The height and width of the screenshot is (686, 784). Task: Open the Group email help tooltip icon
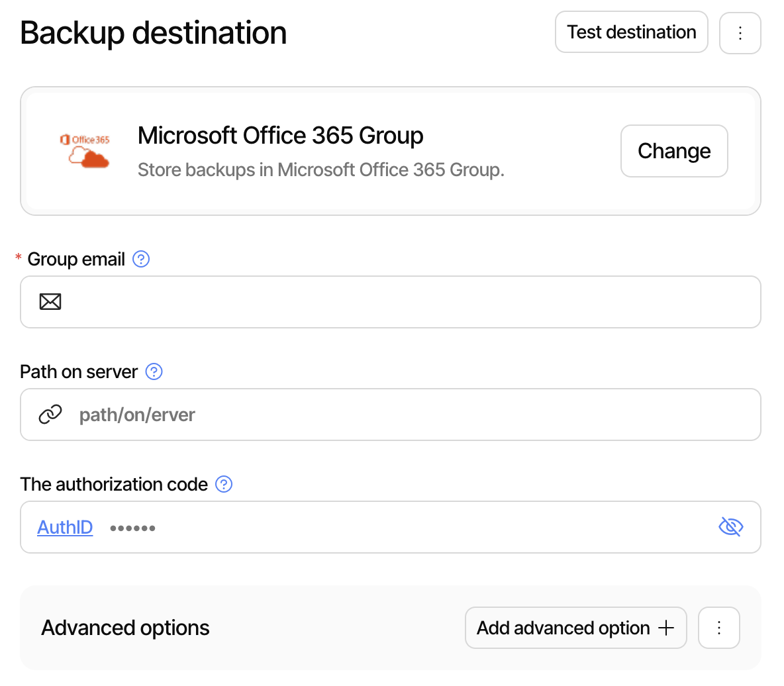(141, 260)
